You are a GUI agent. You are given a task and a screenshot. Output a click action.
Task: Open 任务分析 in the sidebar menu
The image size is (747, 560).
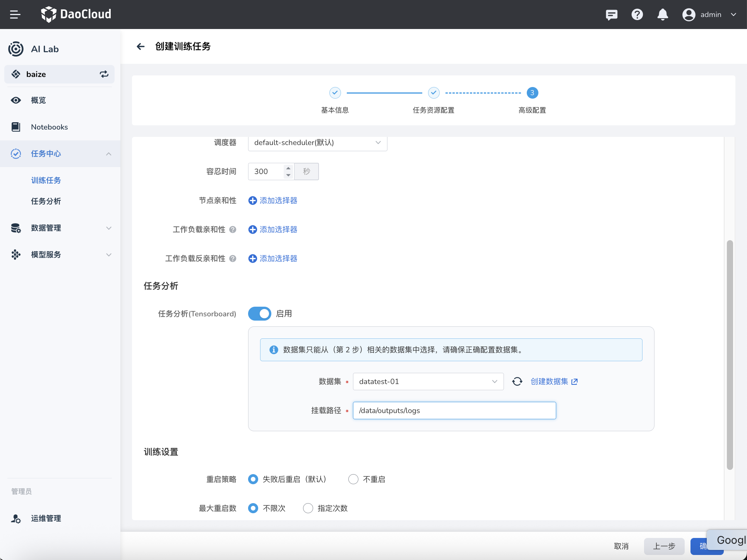click(46, 201)
